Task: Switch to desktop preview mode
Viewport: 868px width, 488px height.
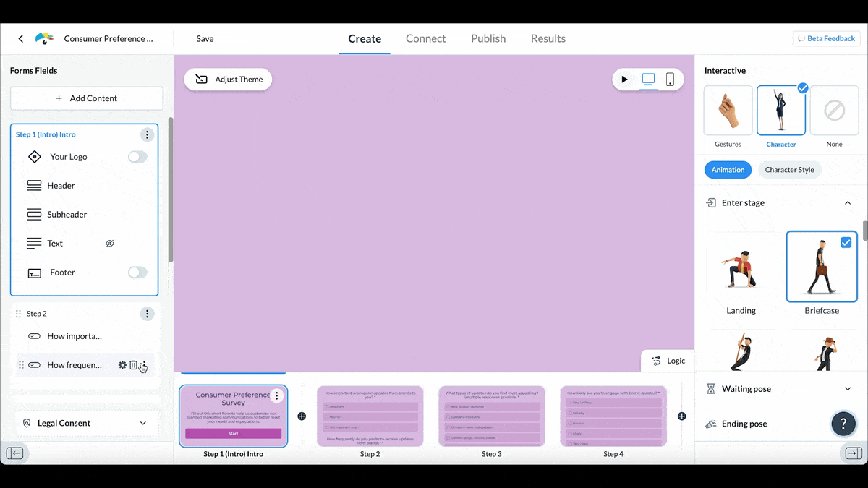Action: point(648,80)
